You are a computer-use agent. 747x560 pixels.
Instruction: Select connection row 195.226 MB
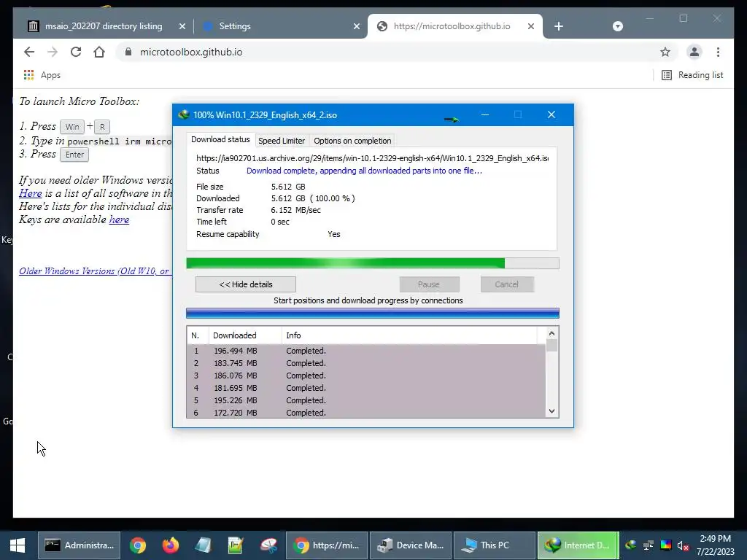click(x=366, y=400)
